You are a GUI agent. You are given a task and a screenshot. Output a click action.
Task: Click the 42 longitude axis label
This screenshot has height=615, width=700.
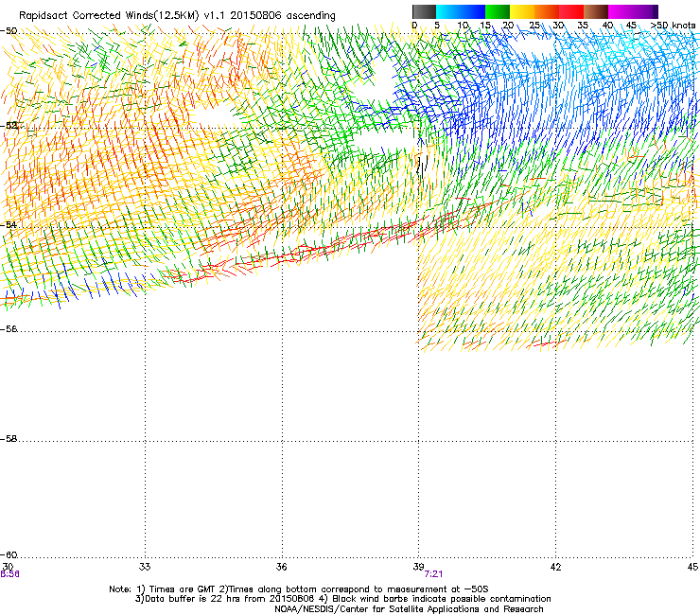(x=555, y=567)
